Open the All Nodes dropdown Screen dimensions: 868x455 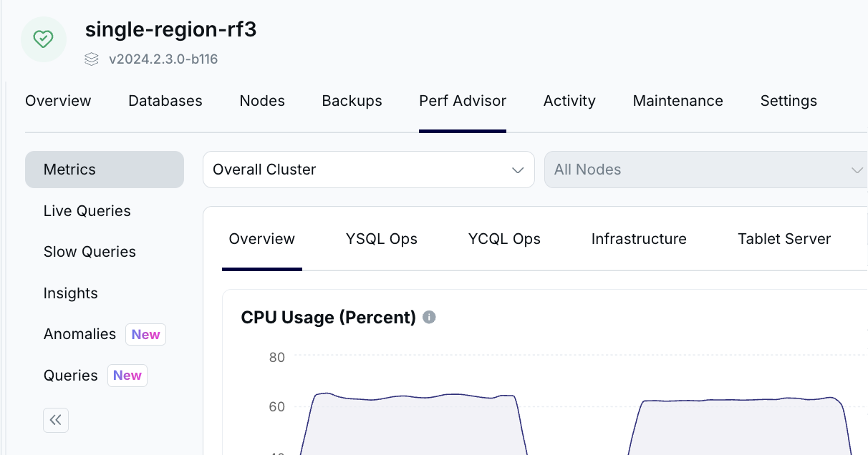705,170
